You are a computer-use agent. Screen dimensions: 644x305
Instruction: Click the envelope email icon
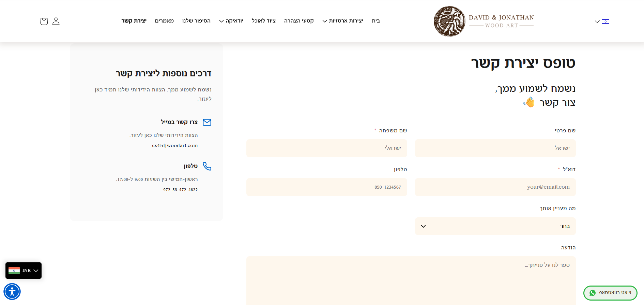[207, 122]
